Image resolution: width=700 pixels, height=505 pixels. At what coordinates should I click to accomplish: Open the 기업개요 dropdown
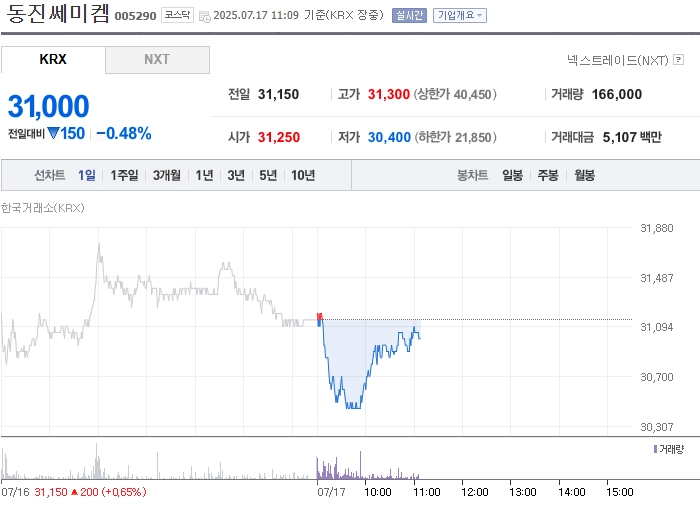[460, 16]
